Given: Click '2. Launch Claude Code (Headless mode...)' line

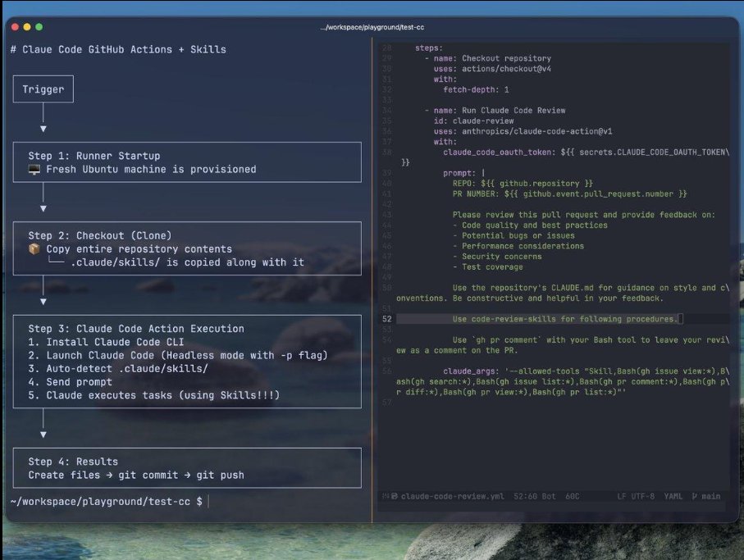Looking at the screenshot, I should 178,355.
